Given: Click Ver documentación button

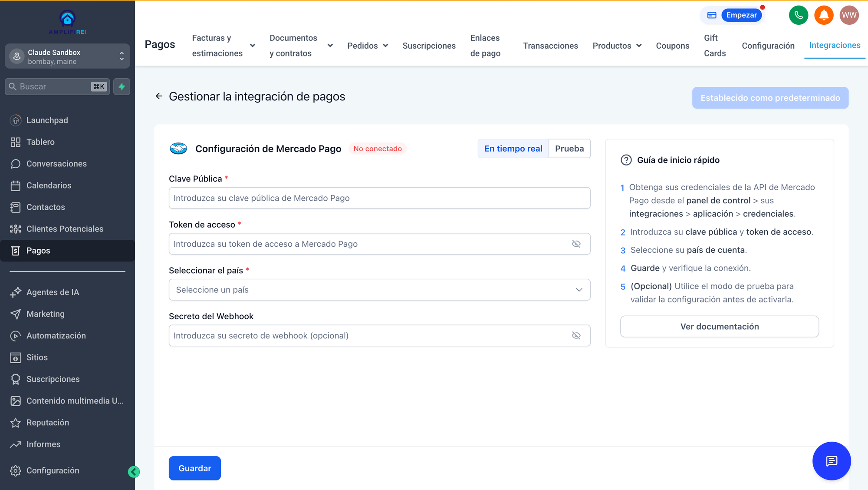Looking at the screenshot, I should [x=719, y=327].
